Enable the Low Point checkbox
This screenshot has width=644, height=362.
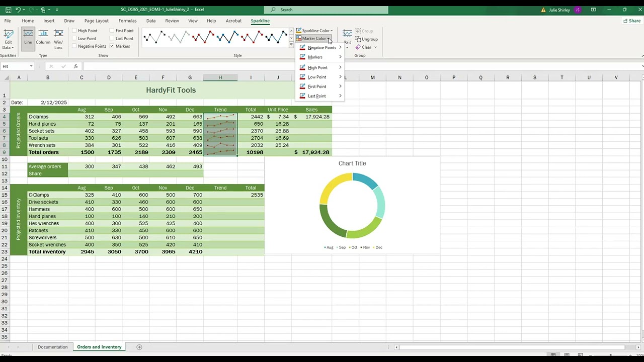(74, 38)
